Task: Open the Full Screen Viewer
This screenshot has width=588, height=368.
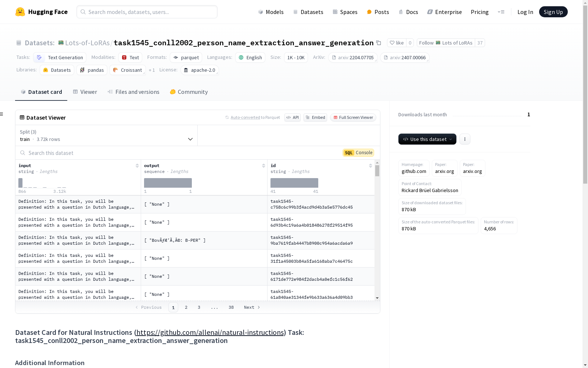Action: coord(353,117)
